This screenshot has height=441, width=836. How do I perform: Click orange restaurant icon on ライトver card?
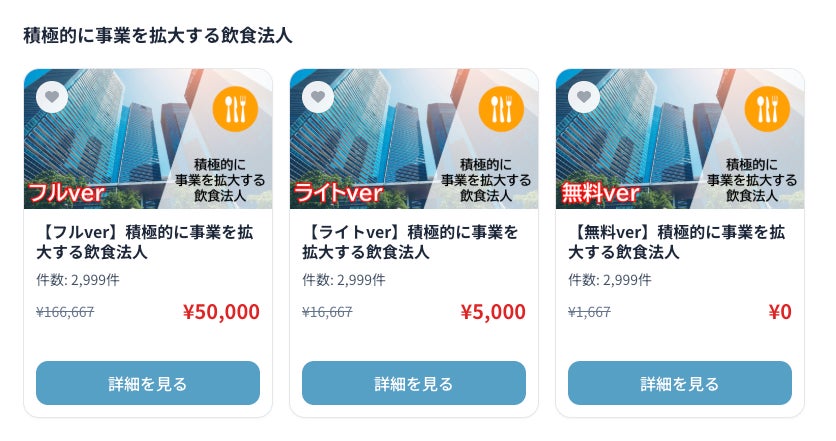click(x=502, y=109)
